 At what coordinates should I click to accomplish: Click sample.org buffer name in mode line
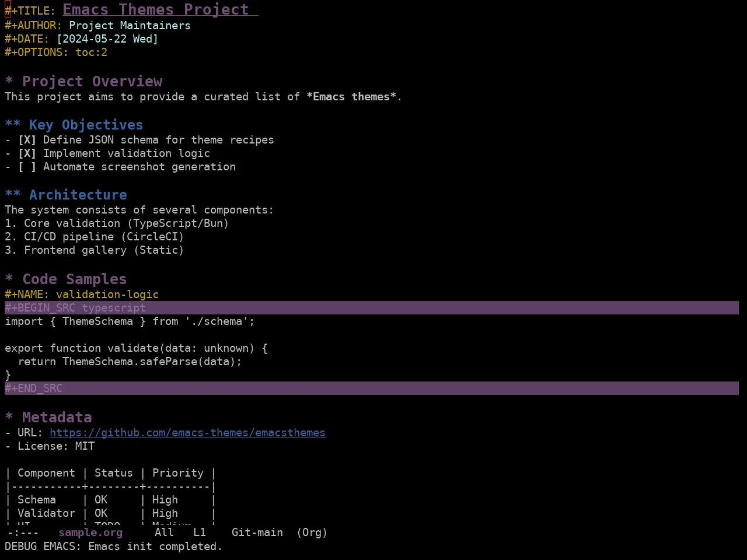coord(90,533)
